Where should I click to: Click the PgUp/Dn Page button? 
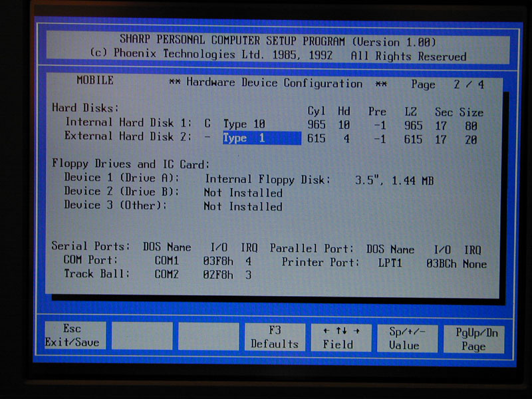click(473, 339)
